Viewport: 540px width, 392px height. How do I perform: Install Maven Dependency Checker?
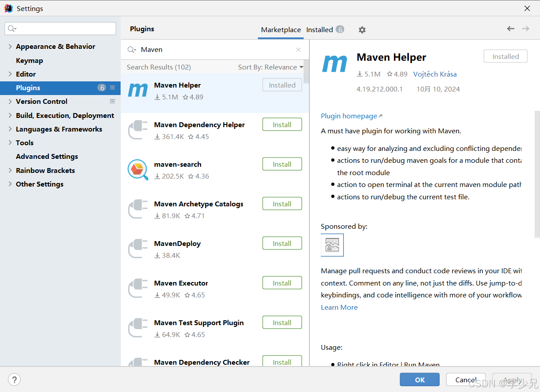click(282, 362)
